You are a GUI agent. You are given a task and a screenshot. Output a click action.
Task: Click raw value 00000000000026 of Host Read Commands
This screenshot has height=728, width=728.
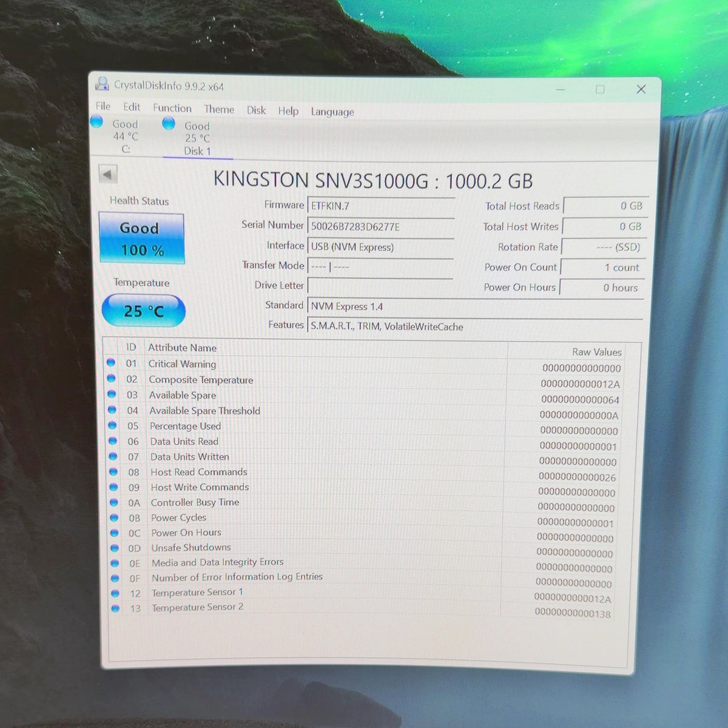(577, 477)
